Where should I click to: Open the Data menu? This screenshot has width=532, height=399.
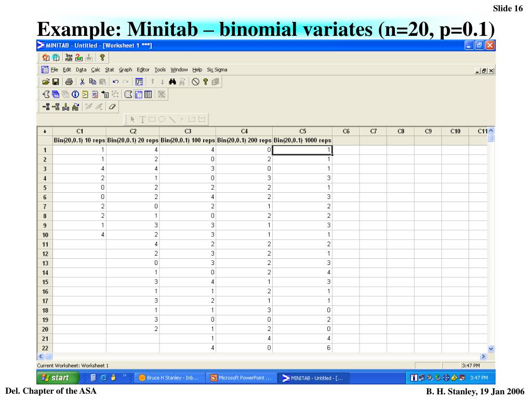click(81, 70)
